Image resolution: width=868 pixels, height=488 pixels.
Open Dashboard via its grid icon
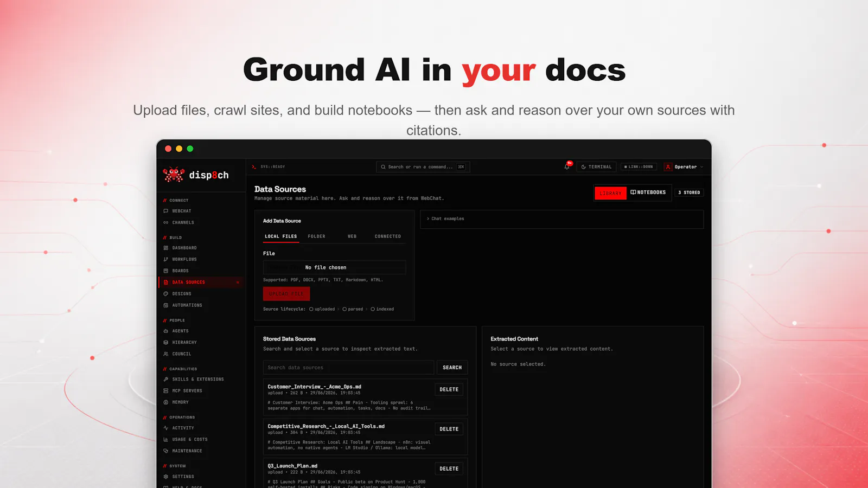[166, 248]
